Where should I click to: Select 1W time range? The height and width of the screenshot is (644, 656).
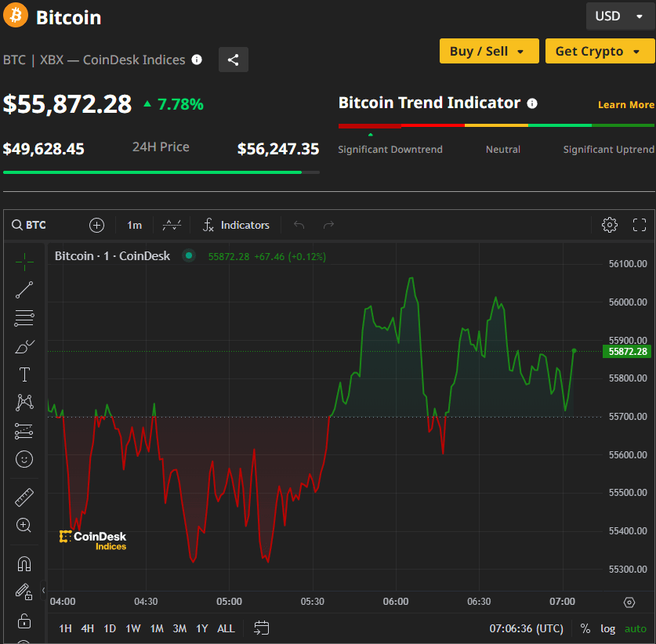pyautogui.click(x=133, y=628)
